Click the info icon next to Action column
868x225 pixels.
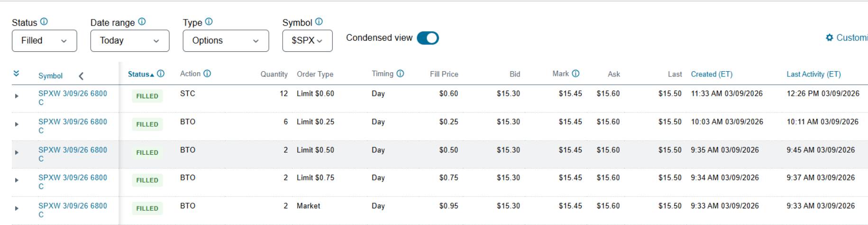coord(207,74)
